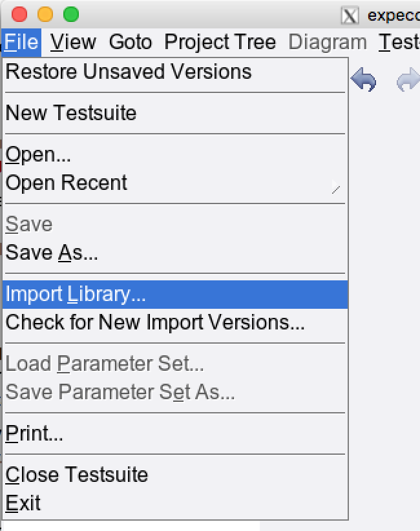Choose Save As... from File menu

pos(52,253)
